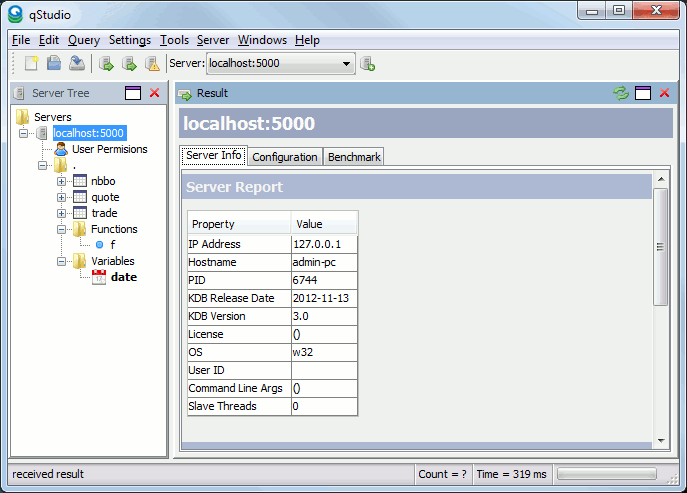
Task: Click the status bar progress bar
Action: [x=607, y=474]
